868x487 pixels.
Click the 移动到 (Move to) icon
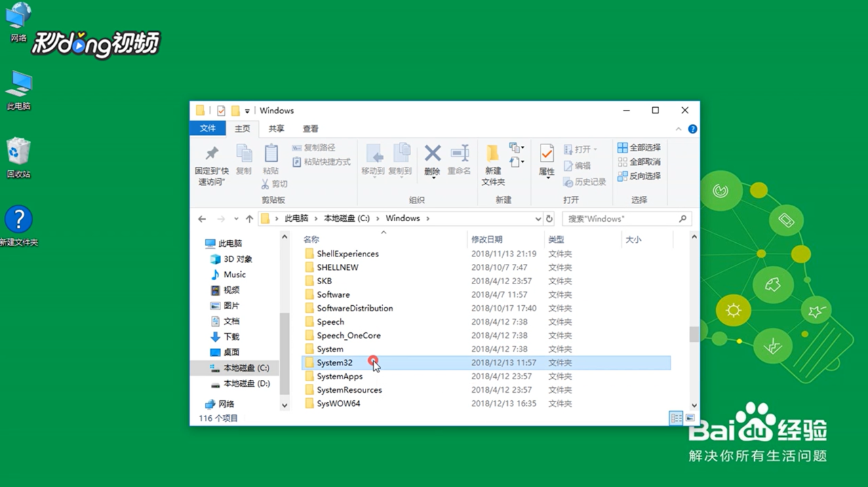pos(373,153)
